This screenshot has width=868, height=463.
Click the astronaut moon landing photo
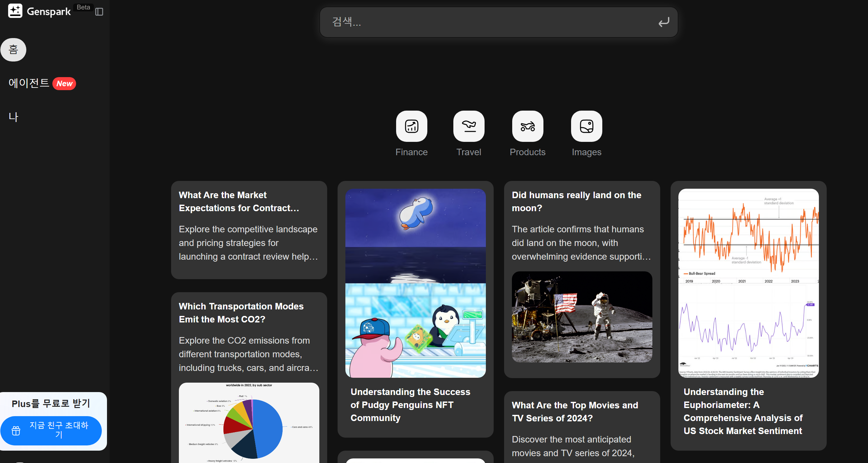tap(581, 317)
